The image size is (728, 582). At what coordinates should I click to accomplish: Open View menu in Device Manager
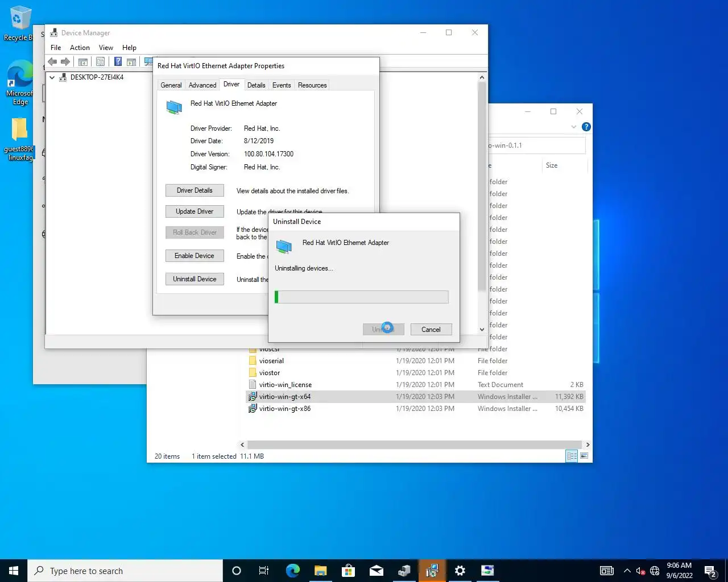[x=106, y=48]
